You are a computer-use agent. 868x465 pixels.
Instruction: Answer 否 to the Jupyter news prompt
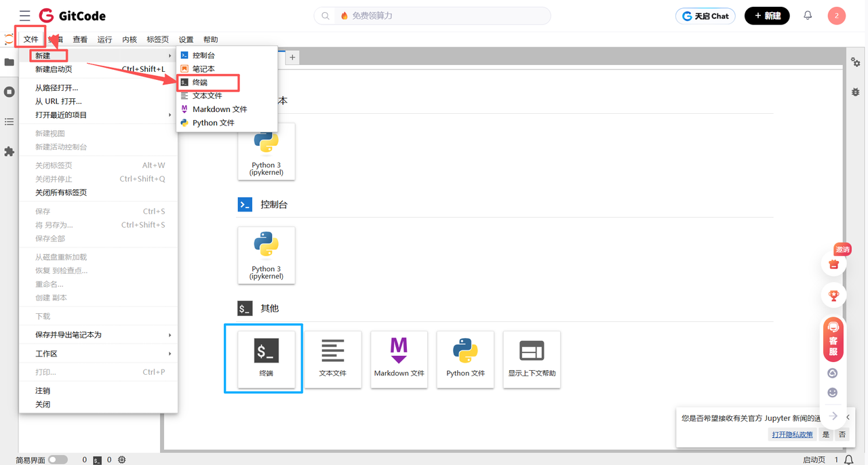(x=842, y=434)
